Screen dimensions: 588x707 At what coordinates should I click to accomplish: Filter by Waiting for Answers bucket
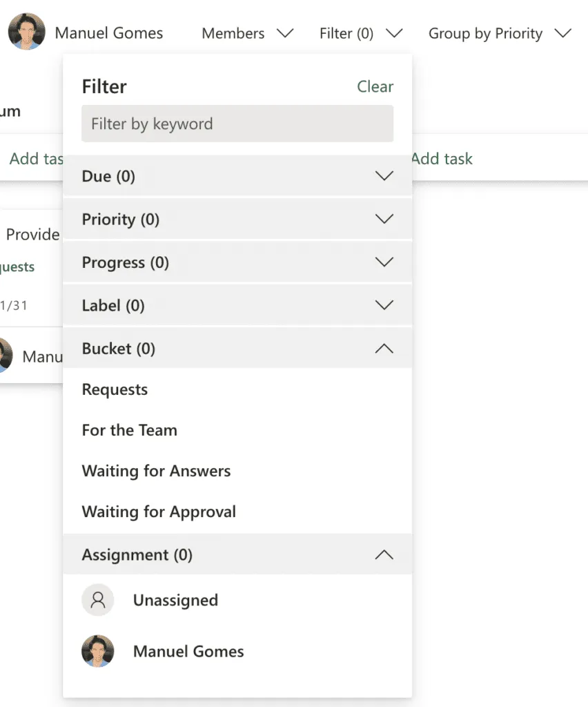pyautogui.click(x=156, y=471)
